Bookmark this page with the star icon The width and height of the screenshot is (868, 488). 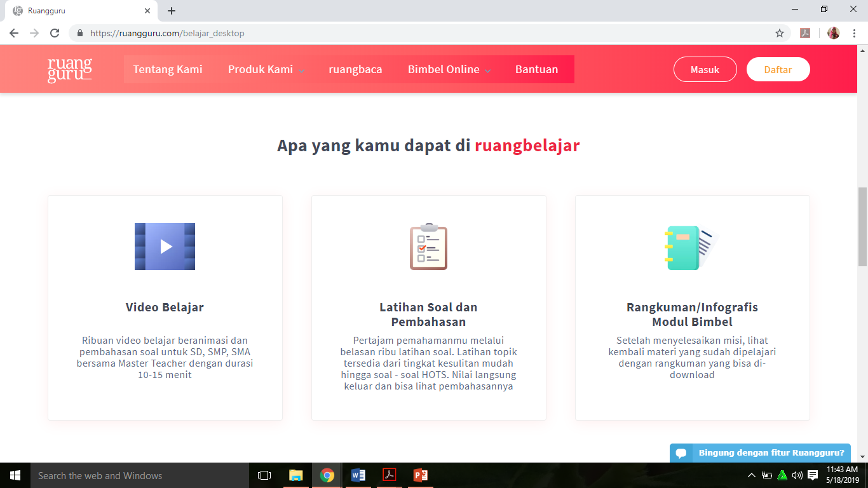(x=780, y=33)
